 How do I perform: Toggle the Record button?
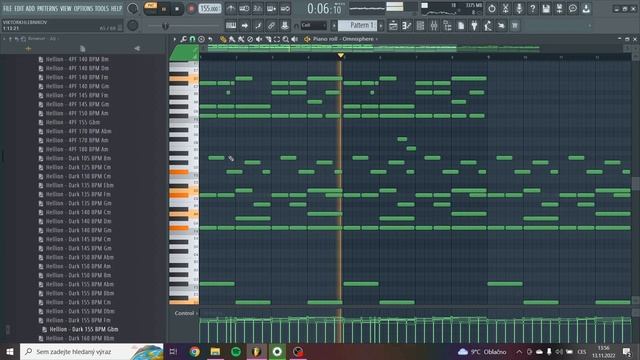(x=191, y=9)
